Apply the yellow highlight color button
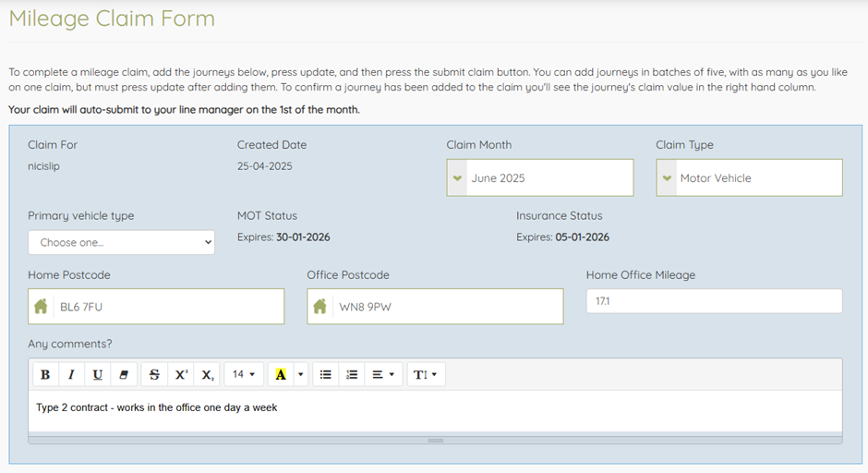Viewport: 868px width, 473px height. pos(281,374)
